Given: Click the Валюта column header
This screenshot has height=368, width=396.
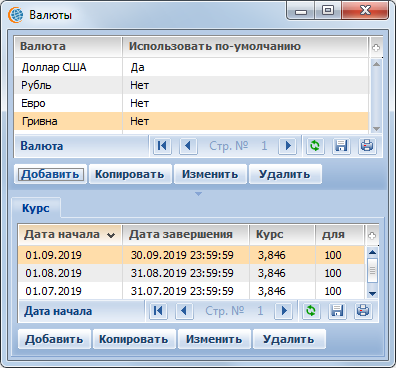Looking at the screenshot, I should (68, 46).
